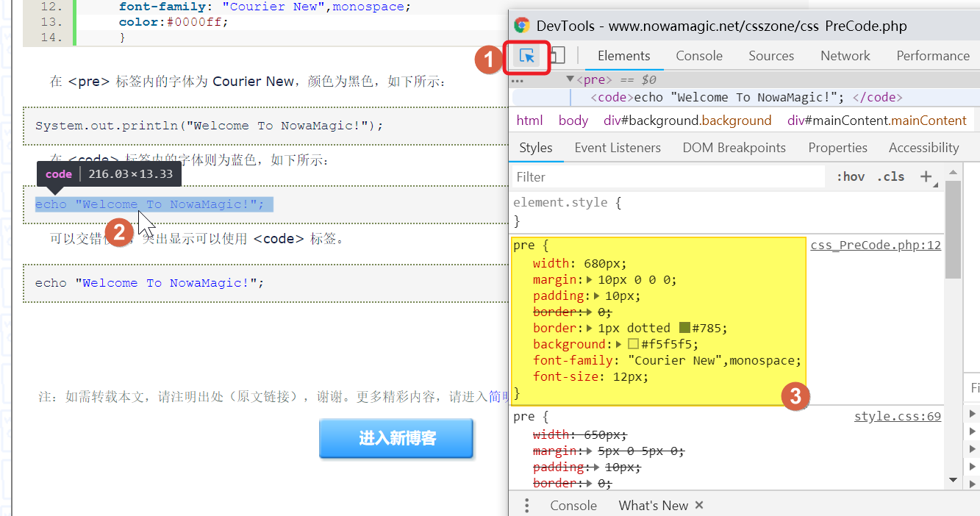This screenshot has width=980, height=516.
Task: Toggle the device toolbar icon
Action: [557, 56]
